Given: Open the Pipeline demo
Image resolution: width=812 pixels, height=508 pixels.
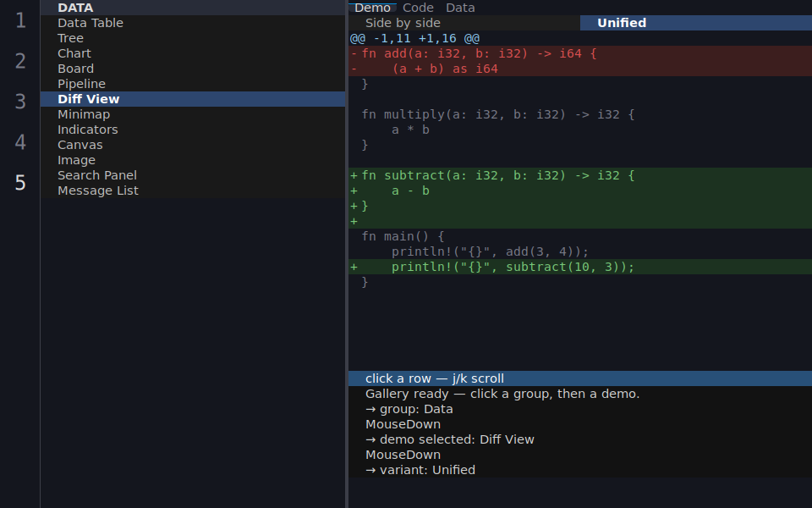Looking at the screenshot, I should 193,84.
